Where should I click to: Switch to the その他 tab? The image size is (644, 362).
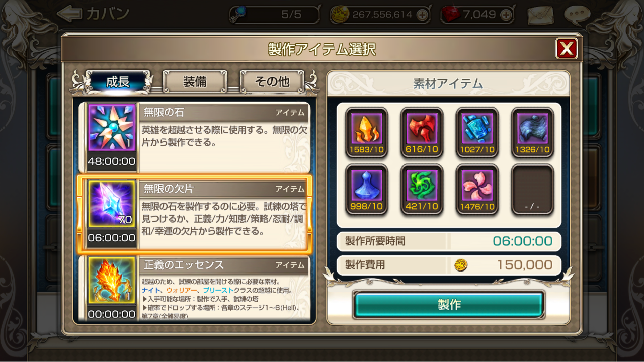[x=272, y=82]
